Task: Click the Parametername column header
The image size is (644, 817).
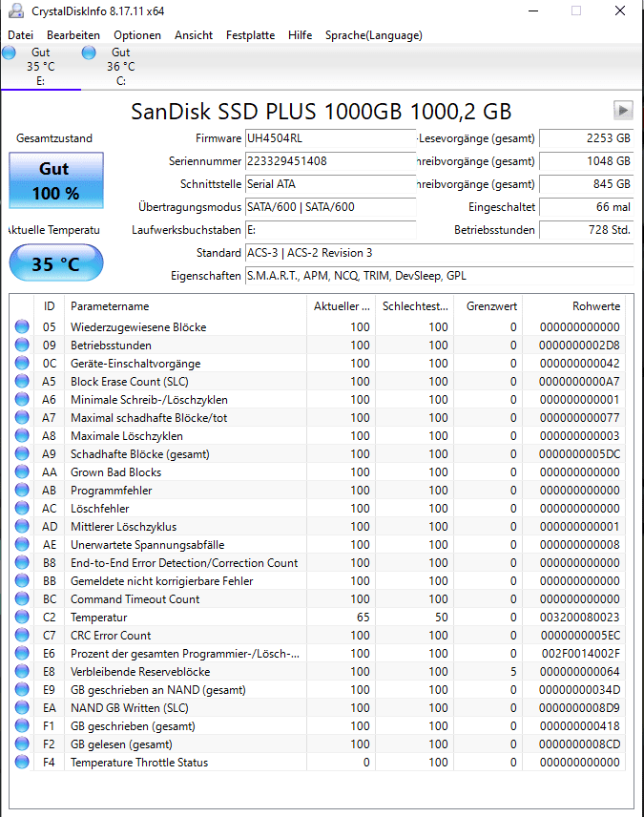Action: click(x=185, y=306)
